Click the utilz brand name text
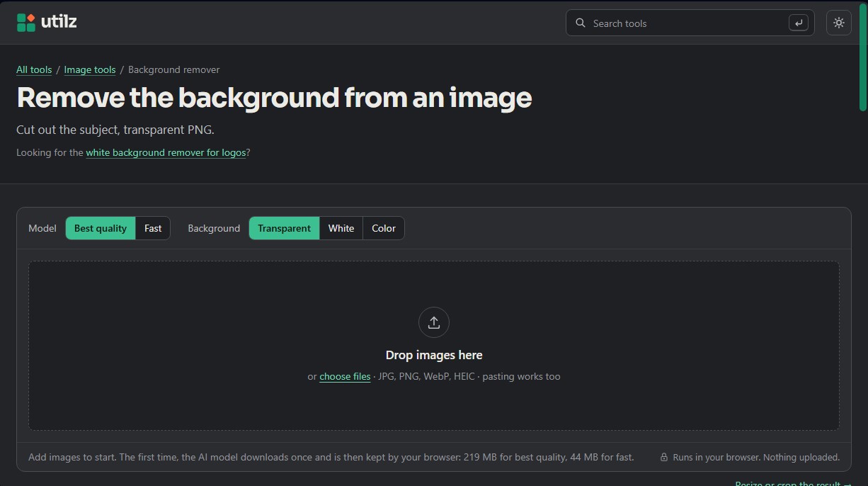This screenshot has width=868, height=486. tap(59, 22)
